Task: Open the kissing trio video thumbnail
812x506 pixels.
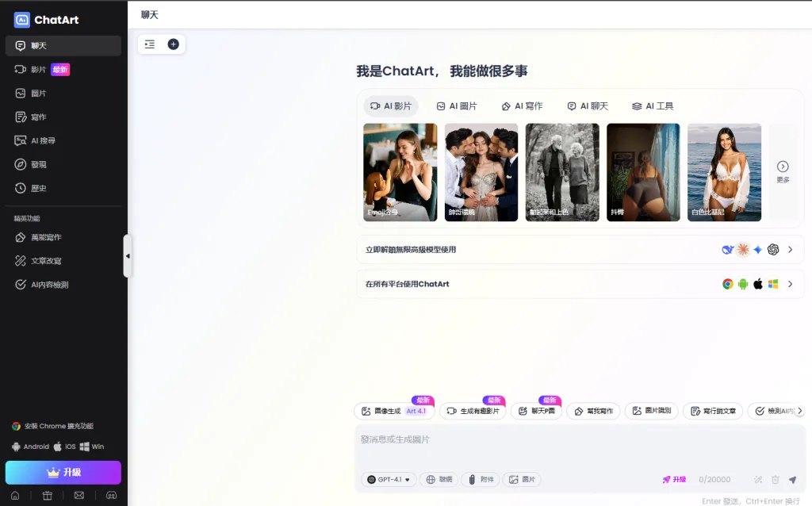Action: pos(481,172)
